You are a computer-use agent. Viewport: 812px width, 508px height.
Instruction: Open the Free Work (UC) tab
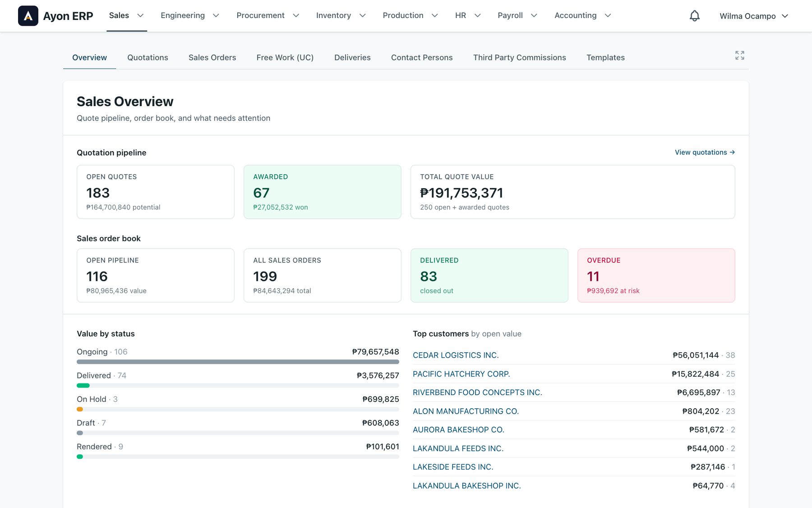point(285,58)
